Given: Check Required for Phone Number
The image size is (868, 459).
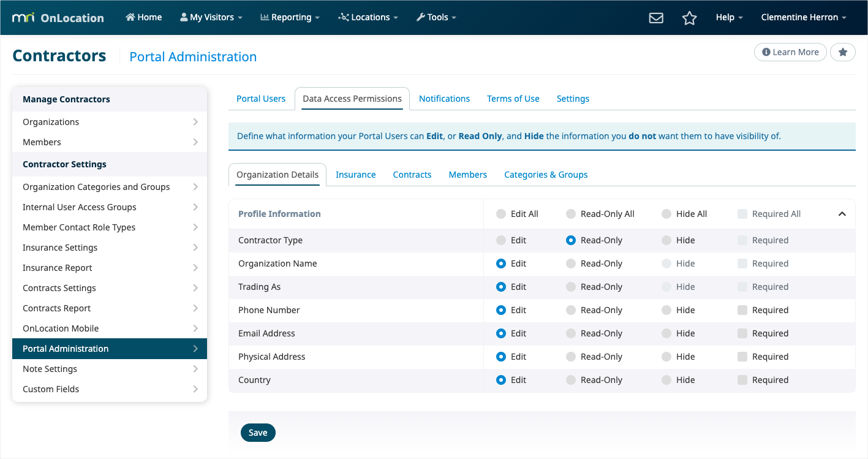Looking at the screenshot, I should pos(742,310).
